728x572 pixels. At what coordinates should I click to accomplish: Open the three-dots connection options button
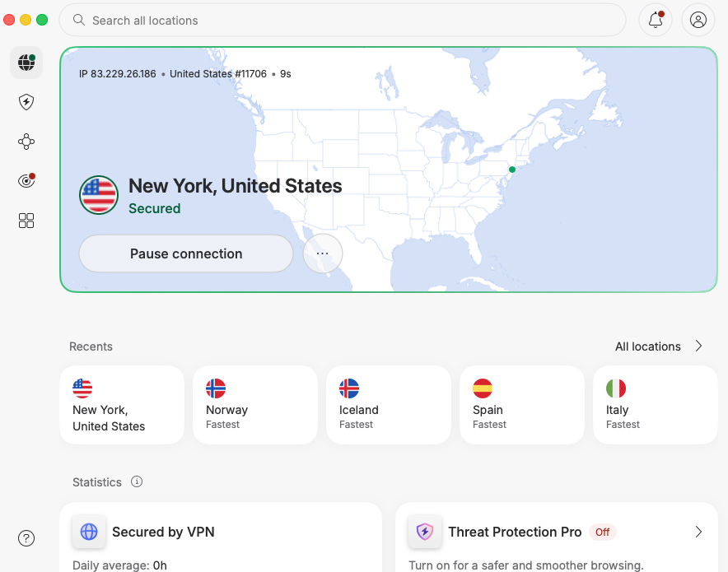pyautogui.click(x=323, y=253)
